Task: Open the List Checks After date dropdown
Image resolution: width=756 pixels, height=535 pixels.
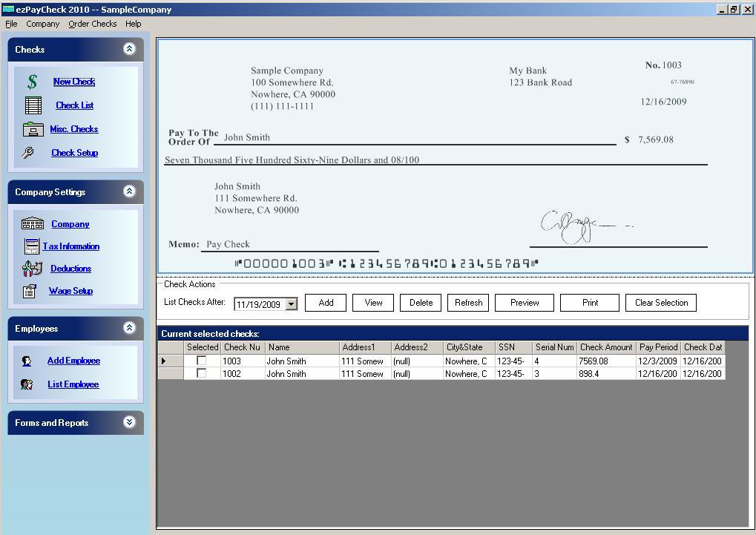Action: point(291,302)
